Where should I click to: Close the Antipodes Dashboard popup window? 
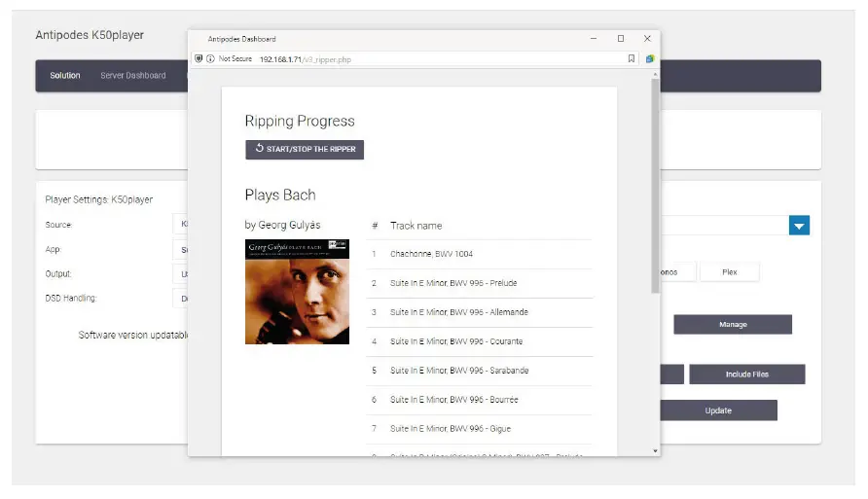coord(647,39)
